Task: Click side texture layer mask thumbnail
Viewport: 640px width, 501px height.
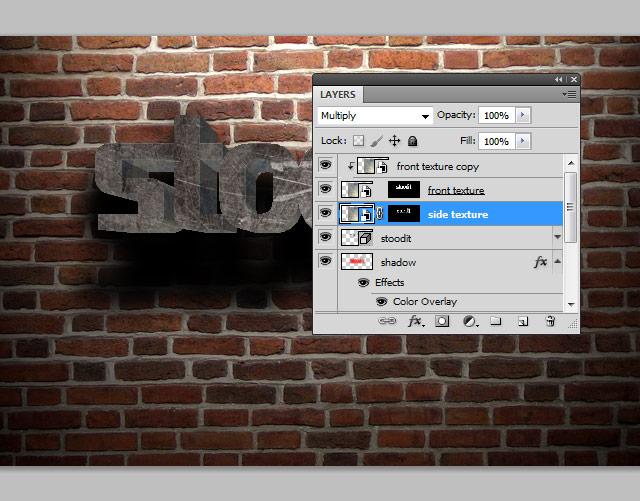Action: [x=404, y=214]
